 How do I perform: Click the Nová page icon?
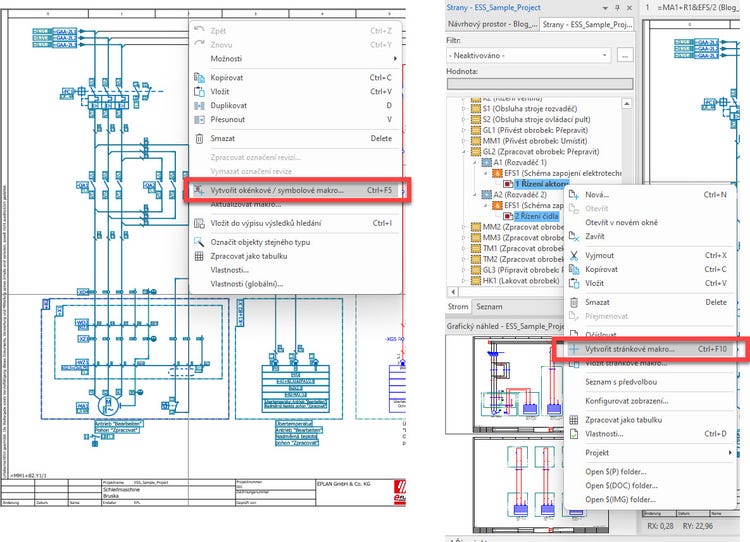point(575,195)
